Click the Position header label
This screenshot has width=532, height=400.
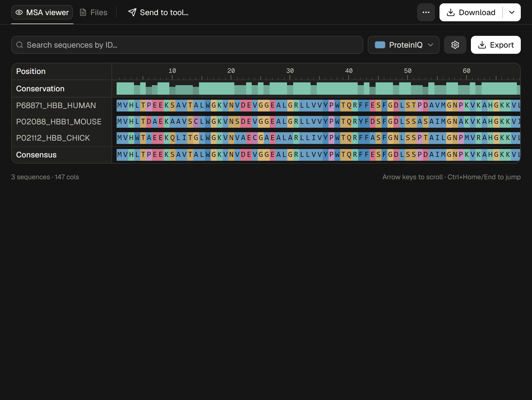(31, 71)
